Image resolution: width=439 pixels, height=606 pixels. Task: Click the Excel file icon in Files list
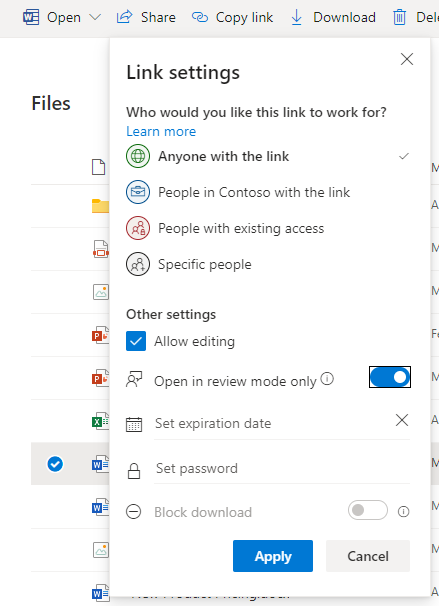(x=100, y=421)
